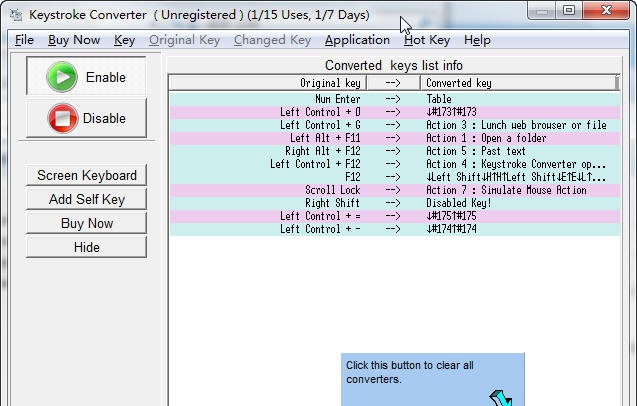Click 'Action 3 : Lunch web browser or file'
637x406 pixels.
click(x=516, y=125)
